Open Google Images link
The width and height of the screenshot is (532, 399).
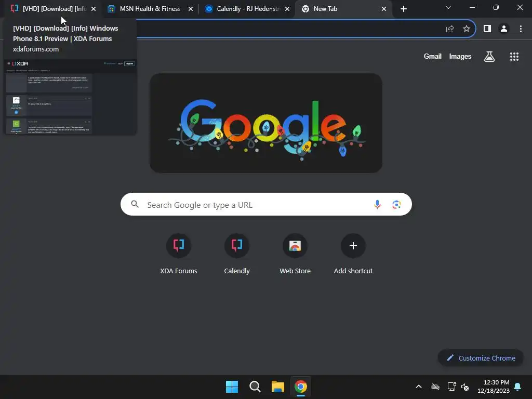460,56
